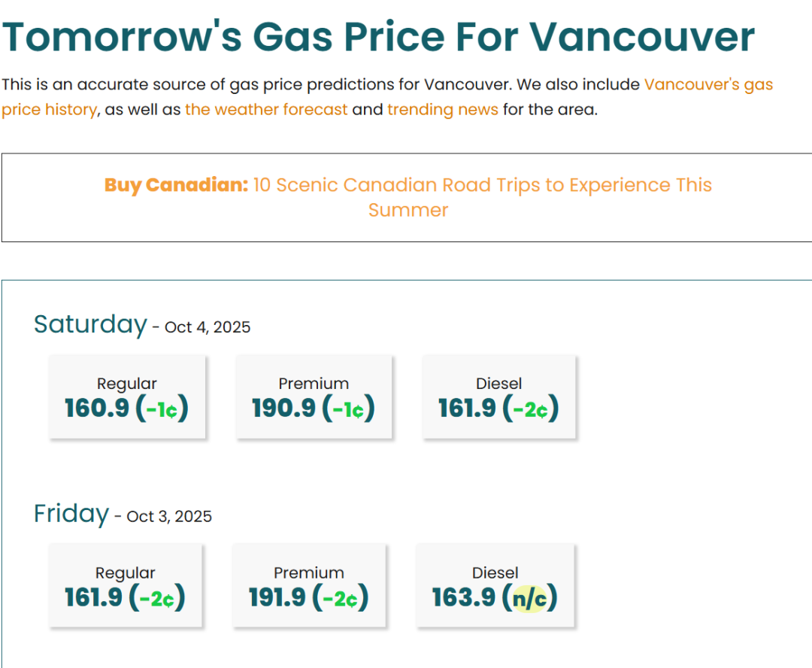The image size is (812, 668).
Task: Click Friday's Regular price 161.9
Action: click(93, 598)
